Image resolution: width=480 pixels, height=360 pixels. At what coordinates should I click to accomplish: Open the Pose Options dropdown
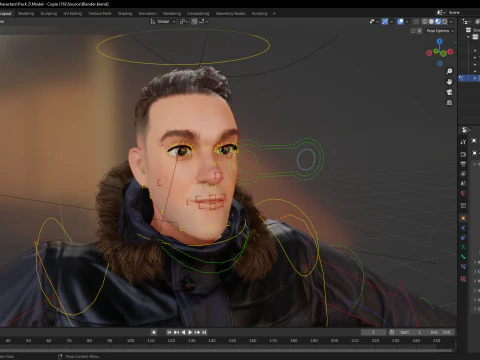tap(440, 31)
